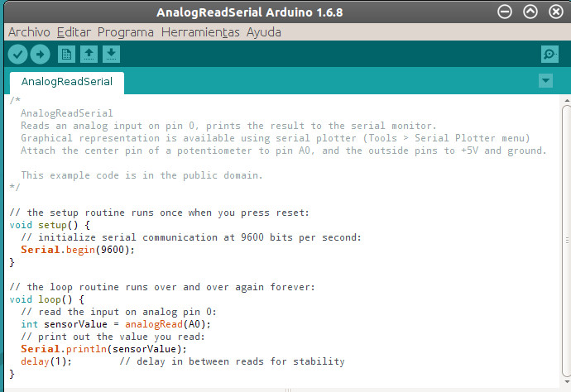The height and width of the screenshot is (392, 571).
Task: Minimize the Arduino window
Action: [506, 12]
